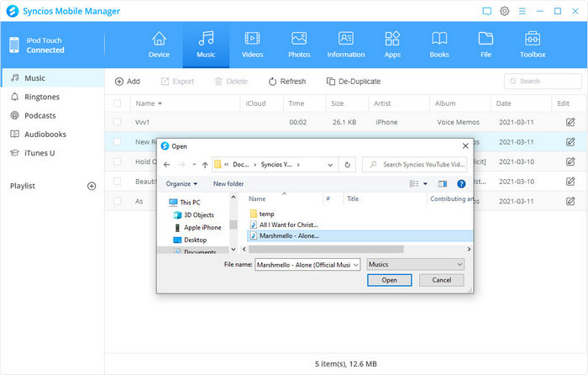Cancel the Open dialog
The height and width of the screenshot is (375, 588).
coord(441,280)
